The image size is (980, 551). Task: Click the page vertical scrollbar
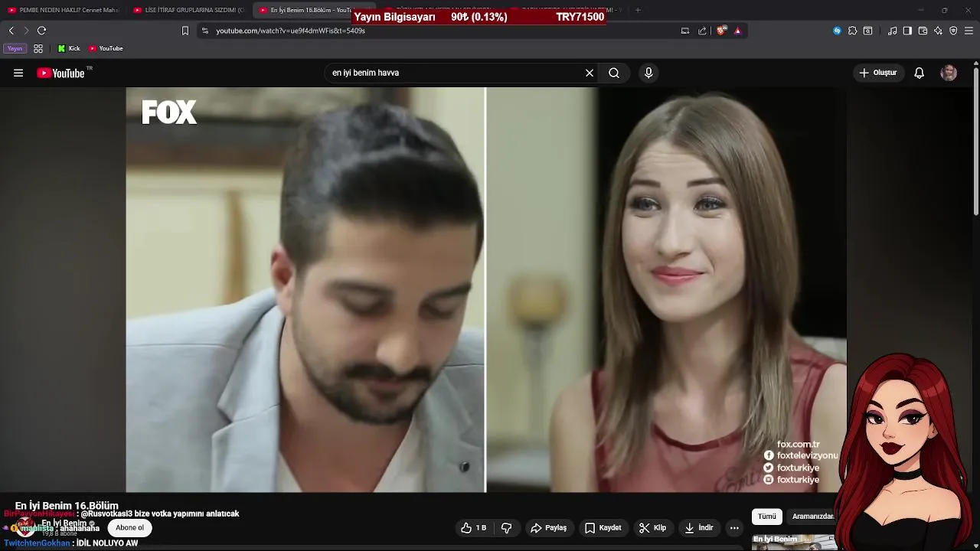tap(976, 142)
